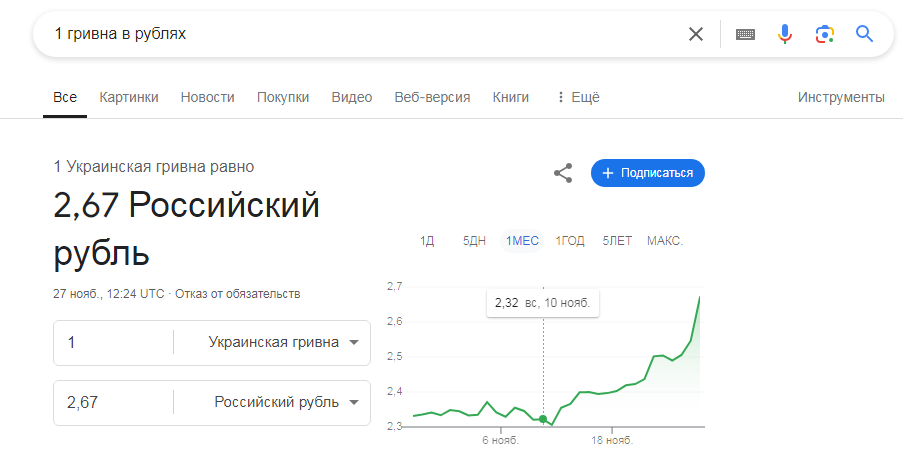Expand the Российский рубль currency dropdown
The image size is (903, 458).
click(x=272, y=402)
